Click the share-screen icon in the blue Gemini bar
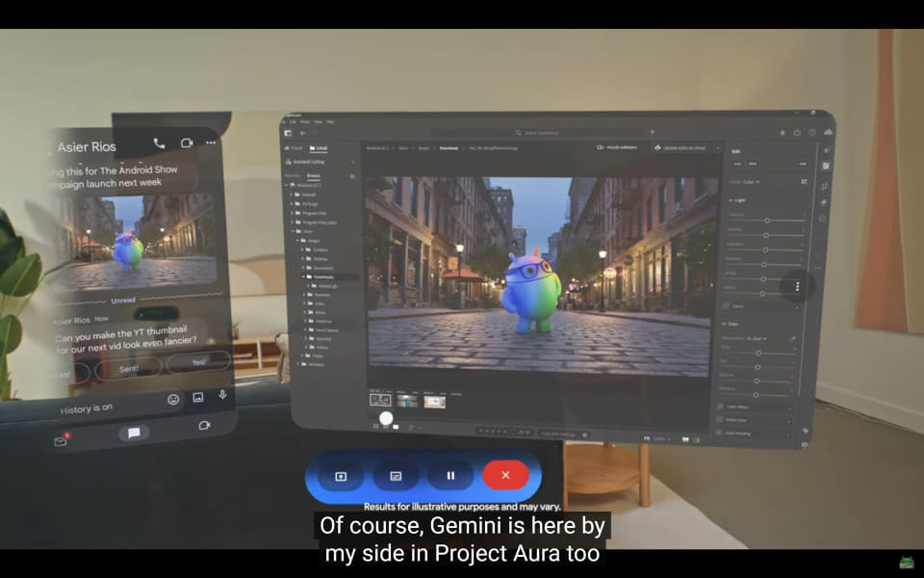The width and height of the screenshot is (924, 578). pos(341,476)
